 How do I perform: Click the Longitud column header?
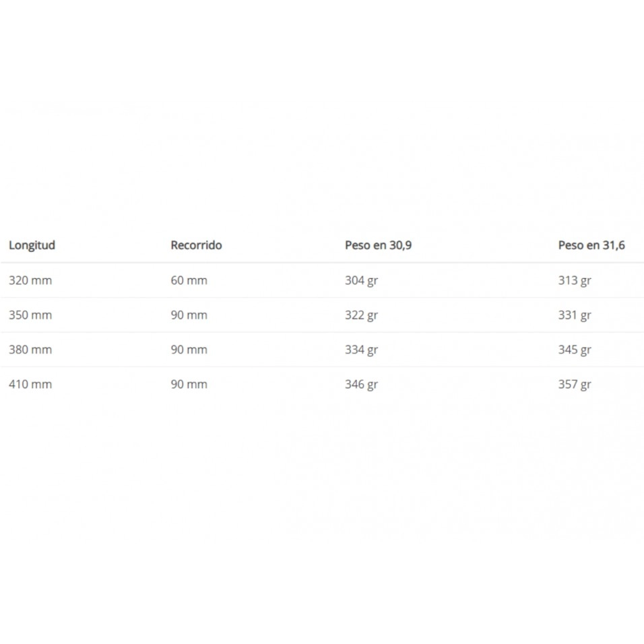32,245
